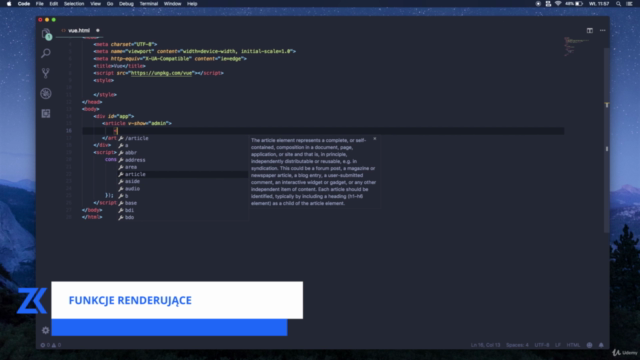
Task: Open the Search panel icon
Action: [46, 53]
